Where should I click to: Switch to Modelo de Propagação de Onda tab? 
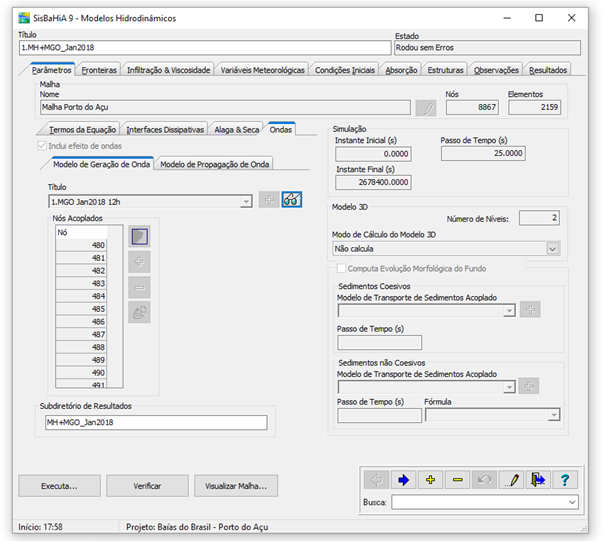pos(215,164)
